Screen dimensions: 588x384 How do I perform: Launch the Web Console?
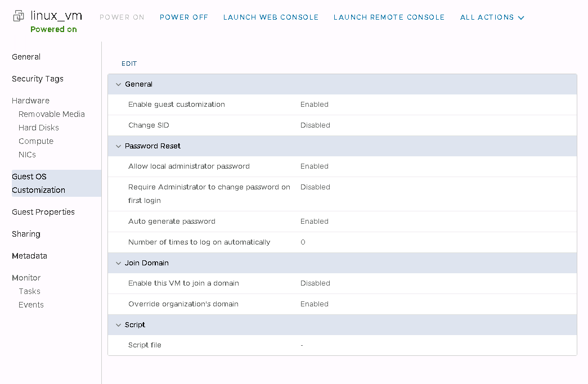point(271,17)
